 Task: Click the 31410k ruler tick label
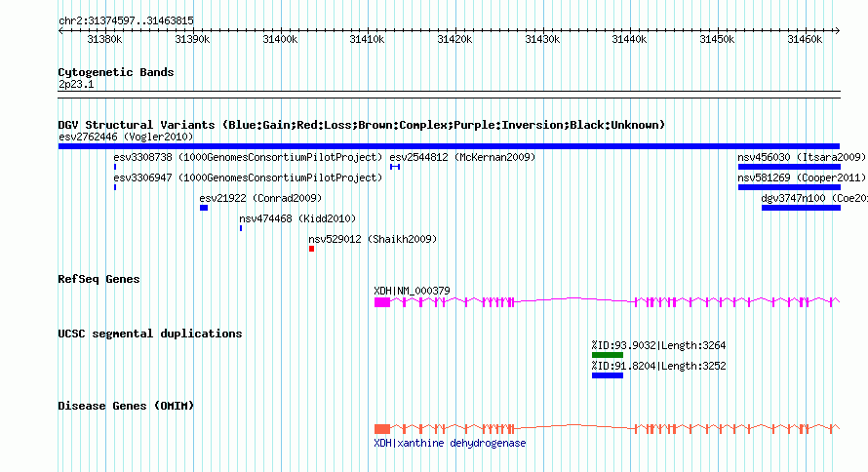[x=367, y=40]
